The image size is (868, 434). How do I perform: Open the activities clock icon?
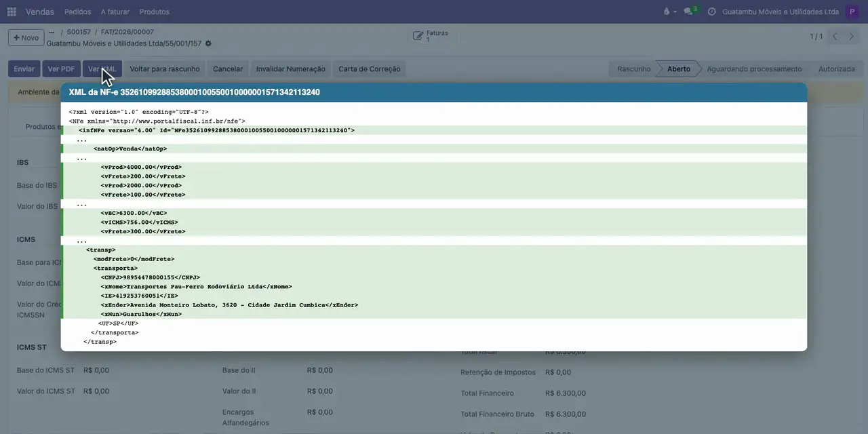(711, 12)
